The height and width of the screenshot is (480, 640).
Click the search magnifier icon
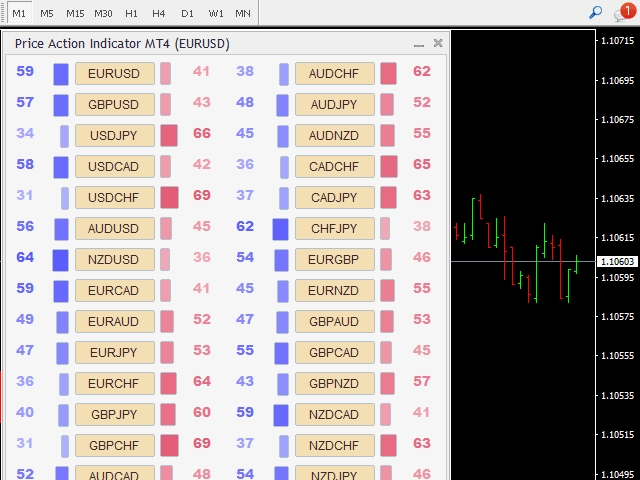coord(595,13)
